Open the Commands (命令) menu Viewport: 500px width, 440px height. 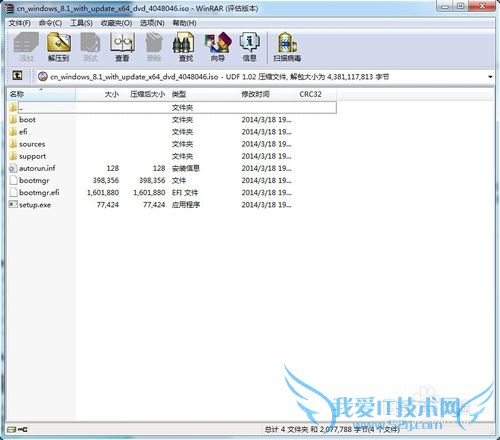click(50, 23)
